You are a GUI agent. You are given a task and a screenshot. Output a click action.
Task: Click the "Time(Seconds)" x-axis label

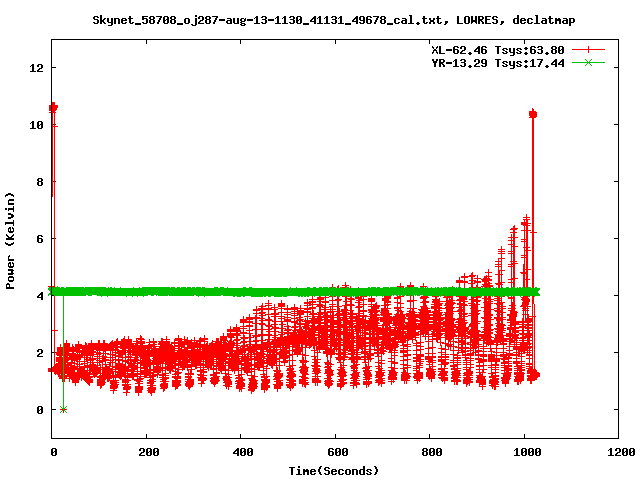334,471
